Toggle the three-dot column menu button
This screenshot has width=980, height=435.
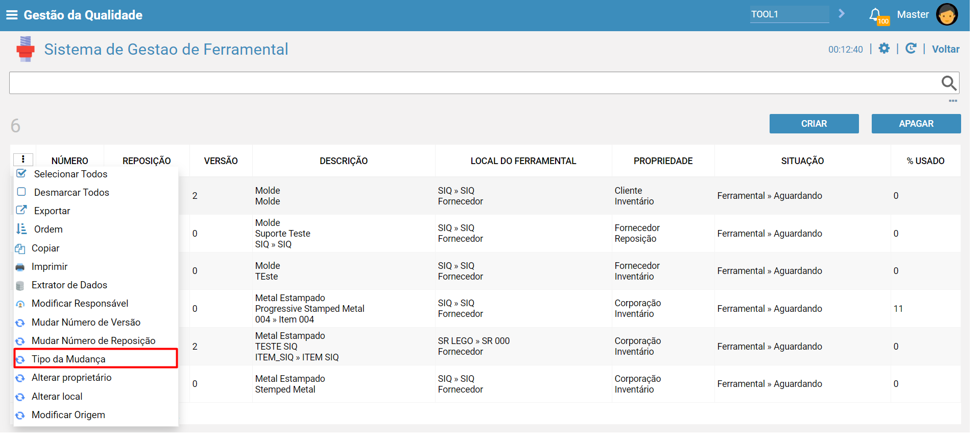(x=23, y=159)
